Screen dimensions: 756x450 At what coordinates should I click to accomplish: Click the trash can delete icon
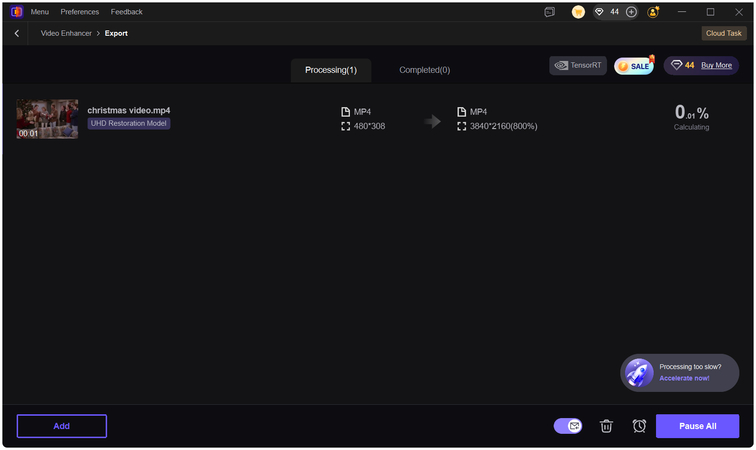pyautogui.click(x=606, y=426)
